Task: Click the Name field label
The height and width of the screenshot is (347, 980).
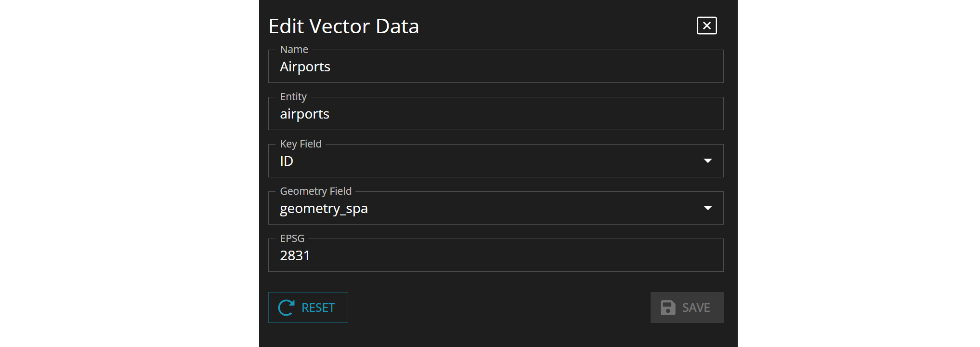Action: 294,50
